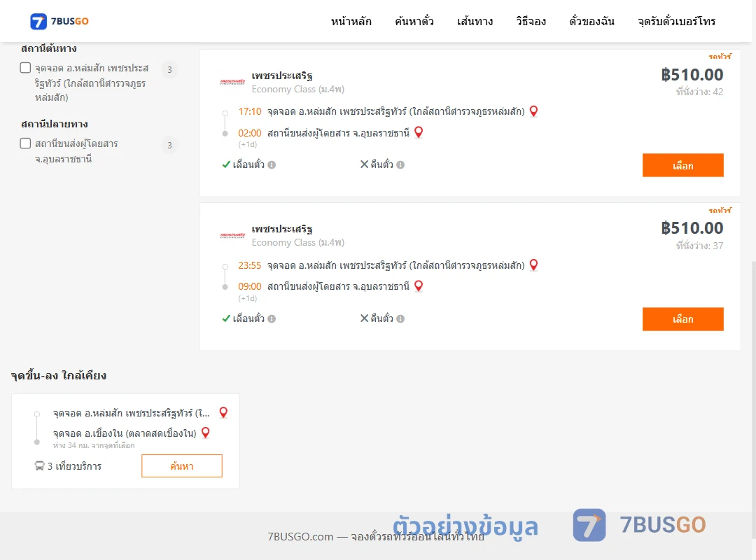
Task: Click ค้นหา button for nearby stops
Action: pyautogui.click(x=182, y=466)
